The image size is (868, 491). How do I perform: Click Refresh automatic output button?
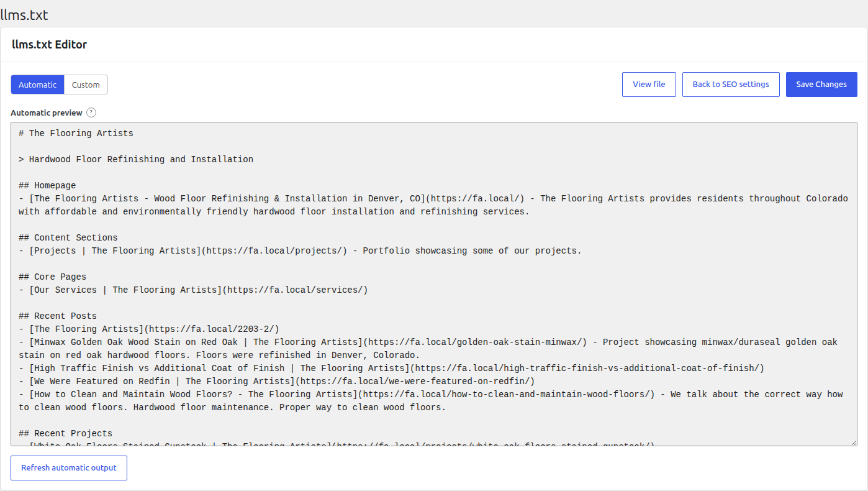pos(69,468)
